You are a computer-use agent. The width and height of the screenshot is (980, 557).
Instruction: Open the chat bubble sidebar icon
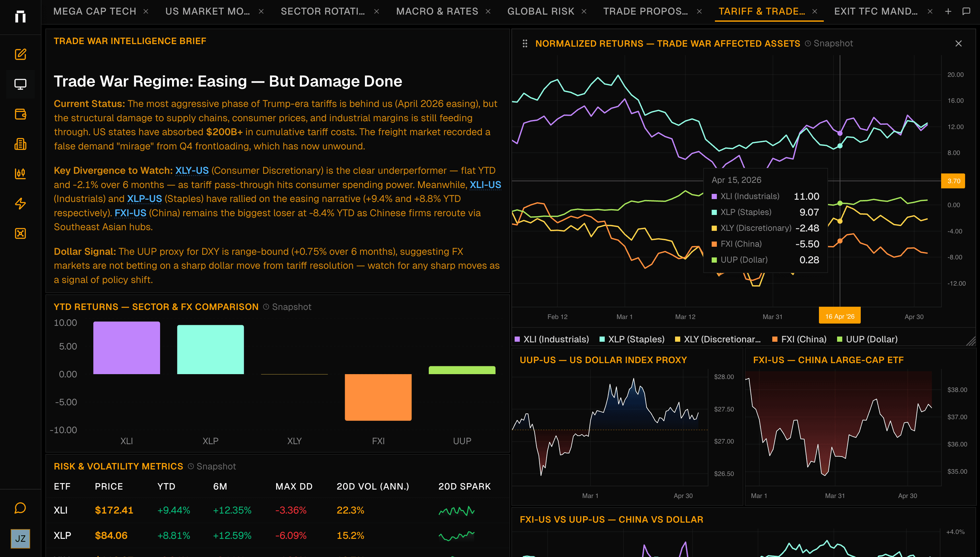20,508
